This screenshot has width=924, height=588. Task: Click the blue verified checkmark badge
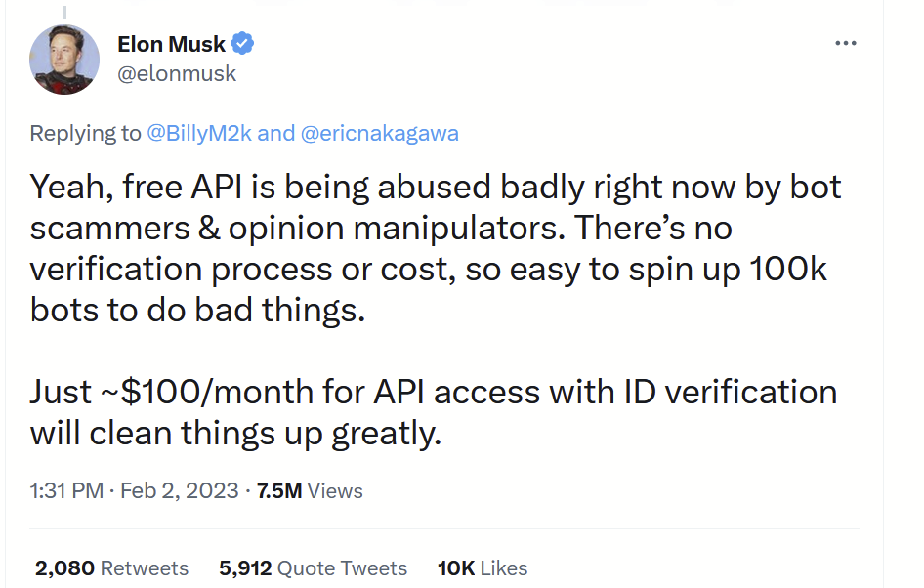(x=243, y=44)
